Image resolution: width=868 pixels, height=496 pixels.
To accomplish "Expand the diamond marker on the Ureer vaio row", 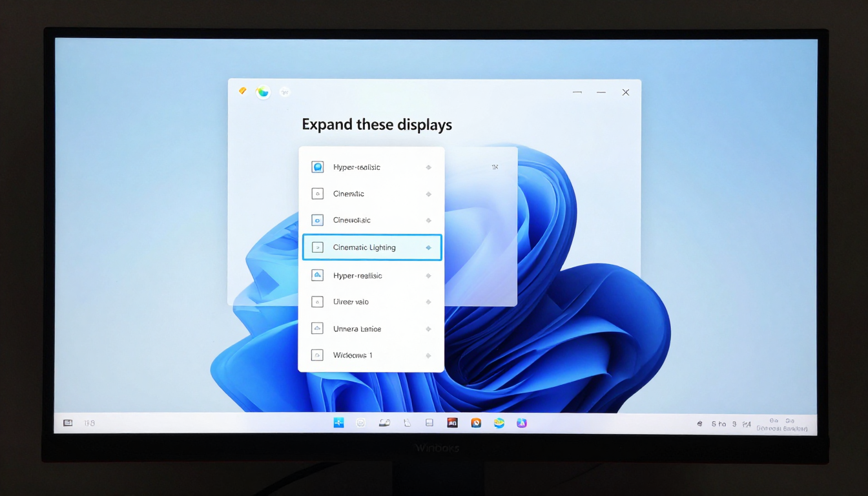I will pyautogui.click(x=428, y=302).
